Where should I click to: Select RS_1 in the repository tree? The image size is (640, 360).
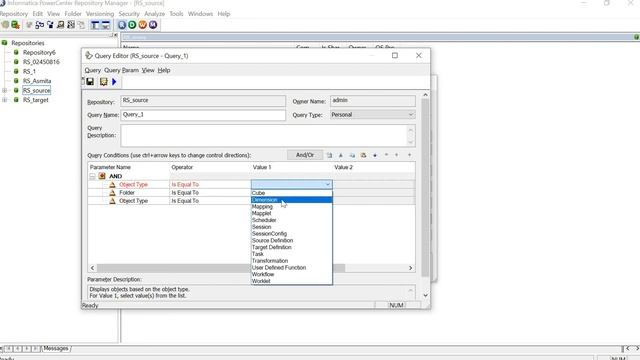[29, 71]
